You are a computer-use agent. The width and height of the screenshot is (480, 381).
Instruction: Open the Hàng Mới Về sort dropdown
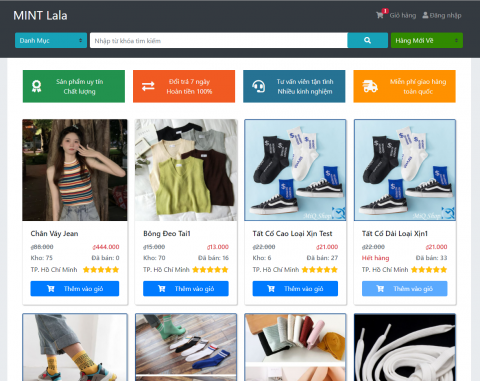427,40
